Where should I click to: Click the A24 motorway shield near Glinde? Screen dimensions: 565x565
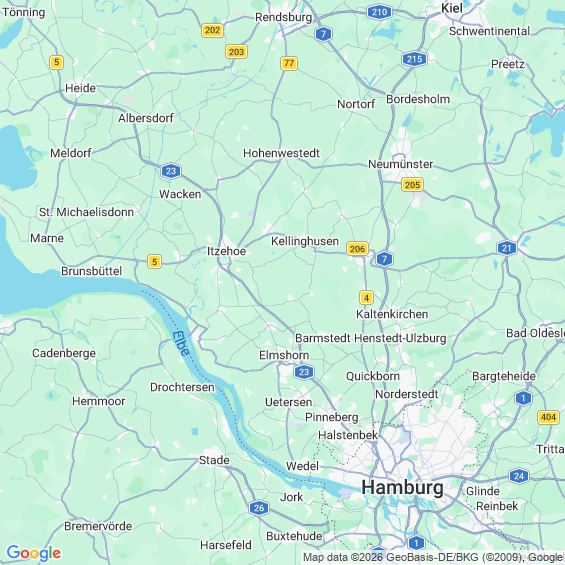click(x=519, y=476)
